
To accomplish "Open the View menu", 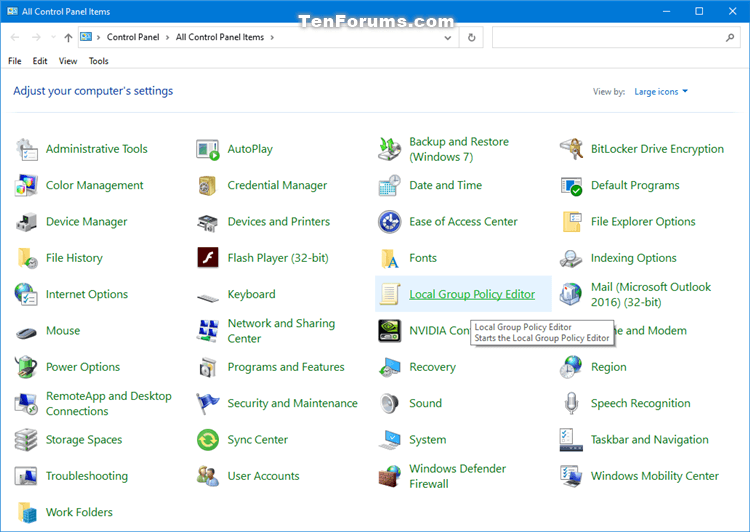I will [68, 61].
